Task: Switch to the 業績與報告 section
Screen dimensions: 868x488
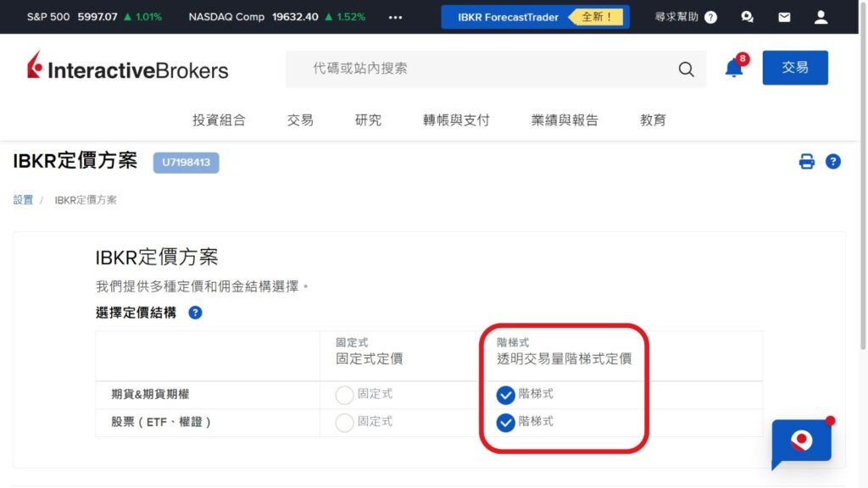Action: [x=565, y=119]
